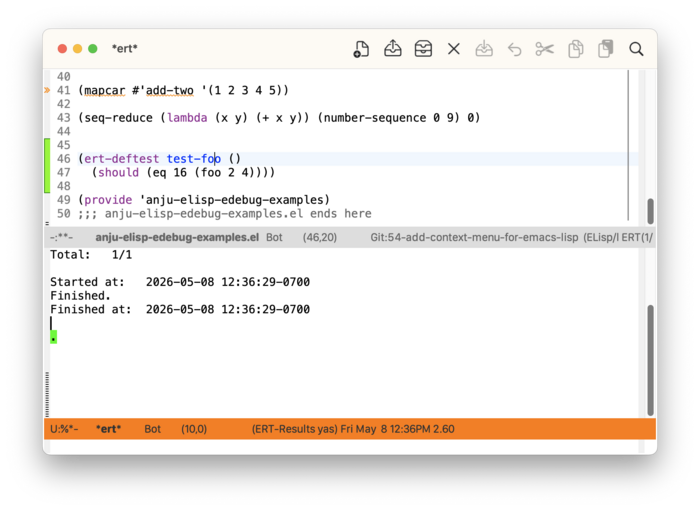The image size is (700, 511).
Task: Click the Cut scissors icon
Action: point(545,49)
